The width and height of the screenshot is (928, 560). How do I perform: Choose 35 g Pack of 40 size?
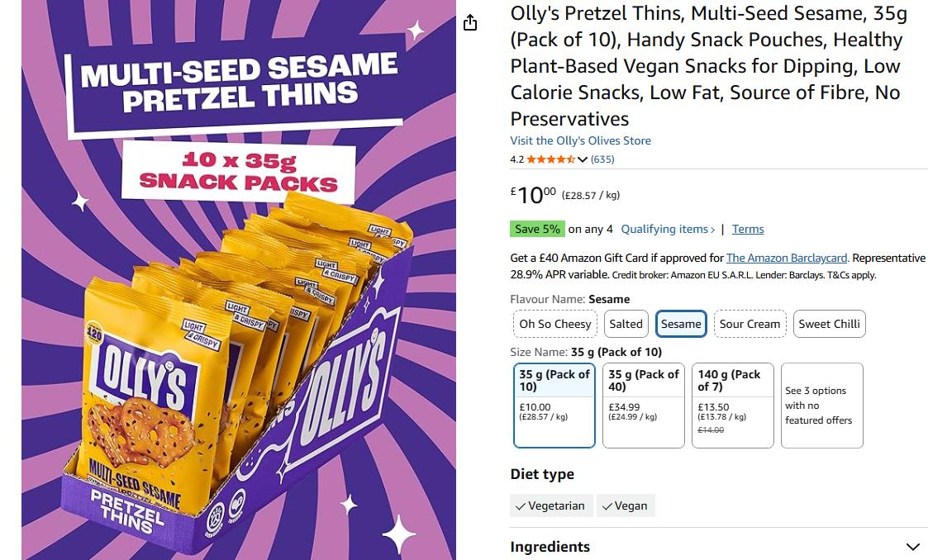point(644,405)
